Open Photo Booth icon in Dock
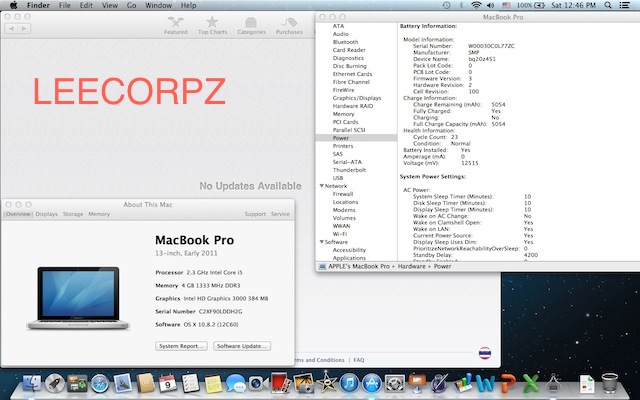This screenshot has width=640, height=400. (280, 384)
